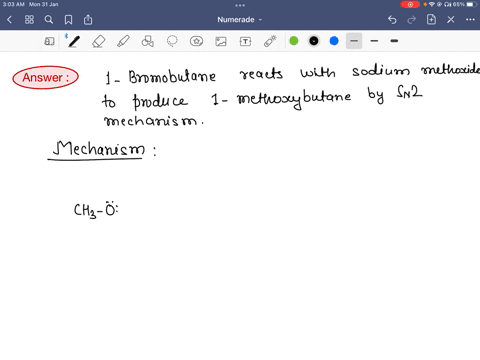This screenshot has width=480, height=360.
Task: Select the Eraser tool
Action: click(99, 41)
